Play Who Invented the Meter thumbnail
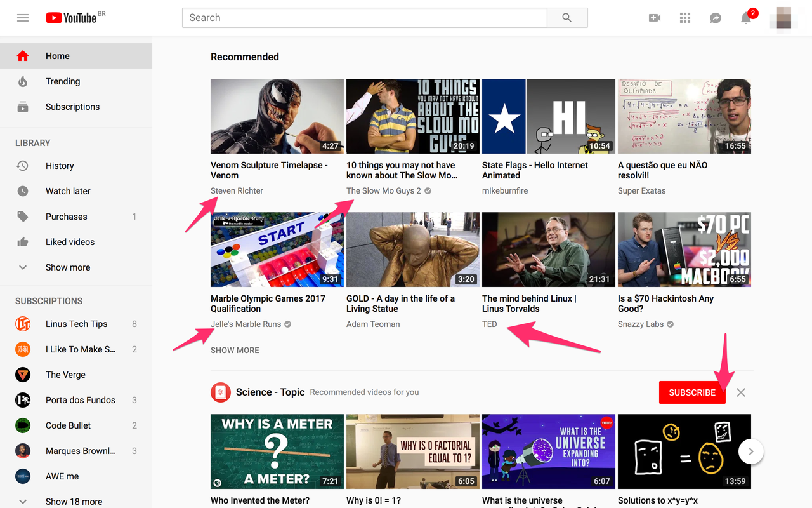Screen dimensions: 812x508 pyautogui.click(x=277, y=451)
